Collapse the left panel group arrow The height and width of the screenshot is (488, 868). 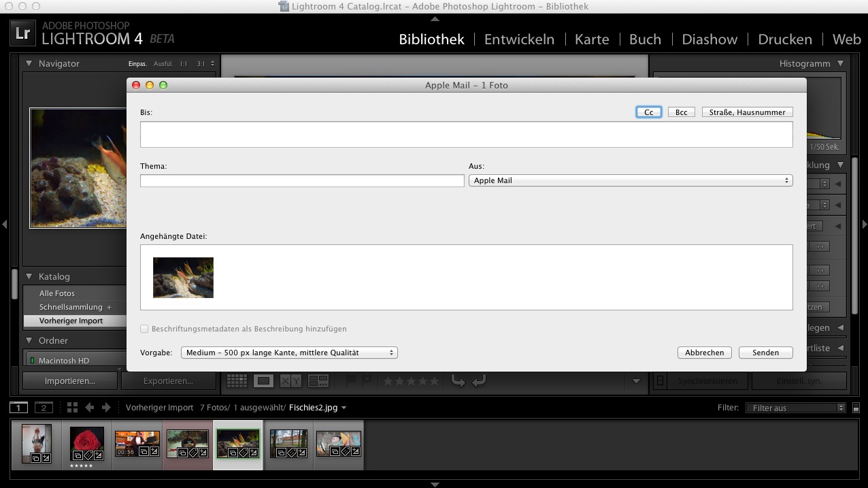(x=5, y=224)
